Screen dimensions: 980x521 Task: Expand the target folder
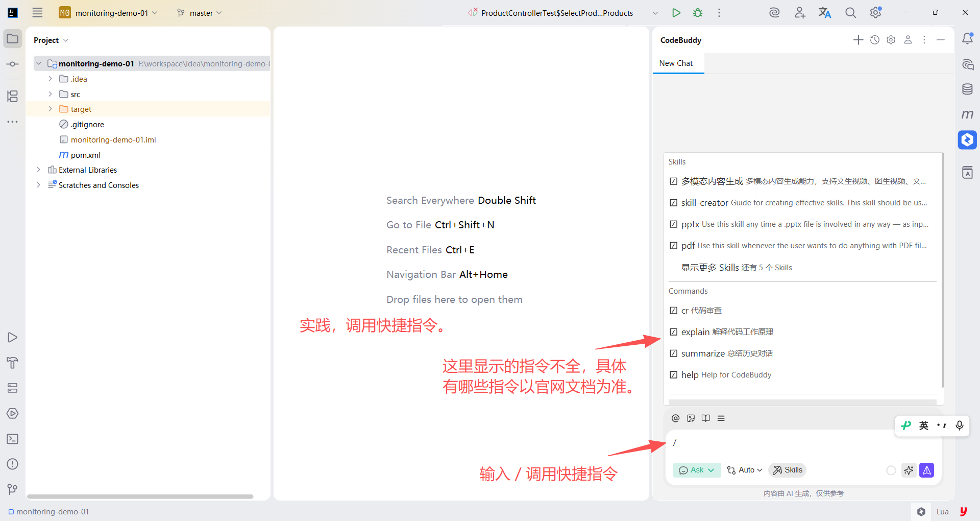[50, 109]
